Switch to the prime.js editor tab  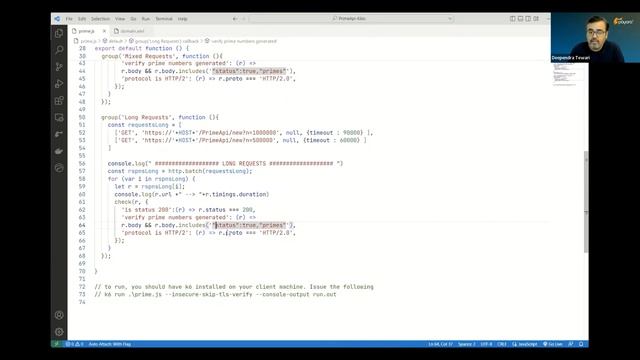click(87, 31)
